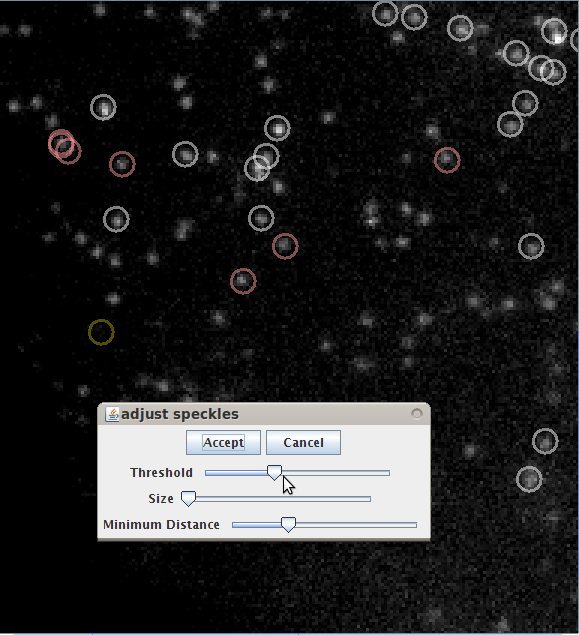Click the "Threshold" label
The width and height of the screenshot is (579, 635).
[x=161, y=473]
